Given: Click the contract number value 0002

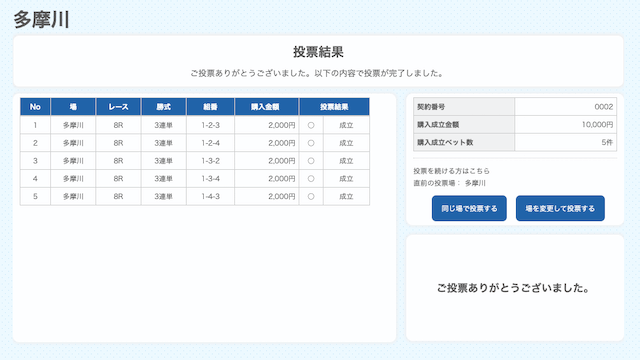Looking at the screenshot, I should 604,107.
